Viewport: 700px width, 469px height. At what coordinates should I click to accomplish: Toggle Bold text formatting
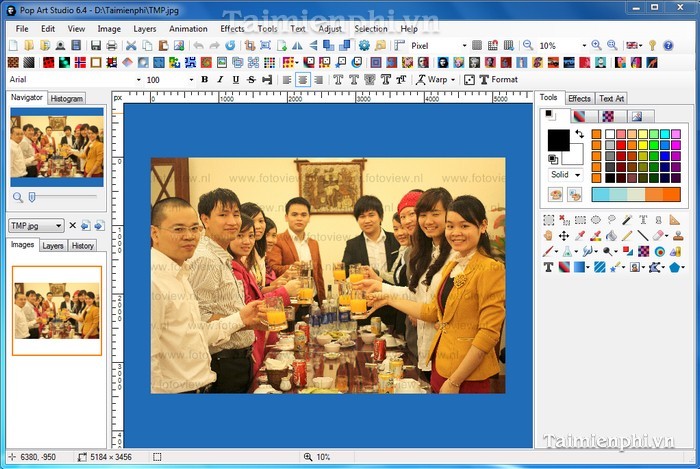[x=205, y=80]
